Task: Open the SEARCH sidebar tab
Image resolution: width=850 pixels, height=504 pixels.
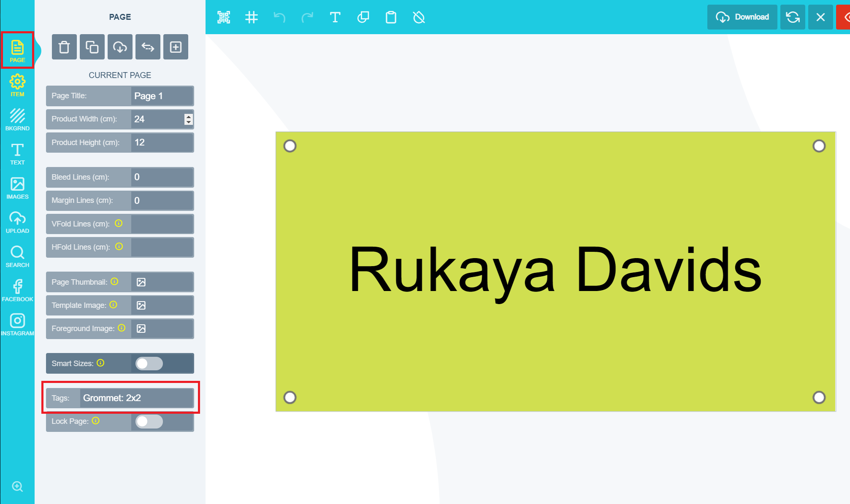Action: point(17,256)
